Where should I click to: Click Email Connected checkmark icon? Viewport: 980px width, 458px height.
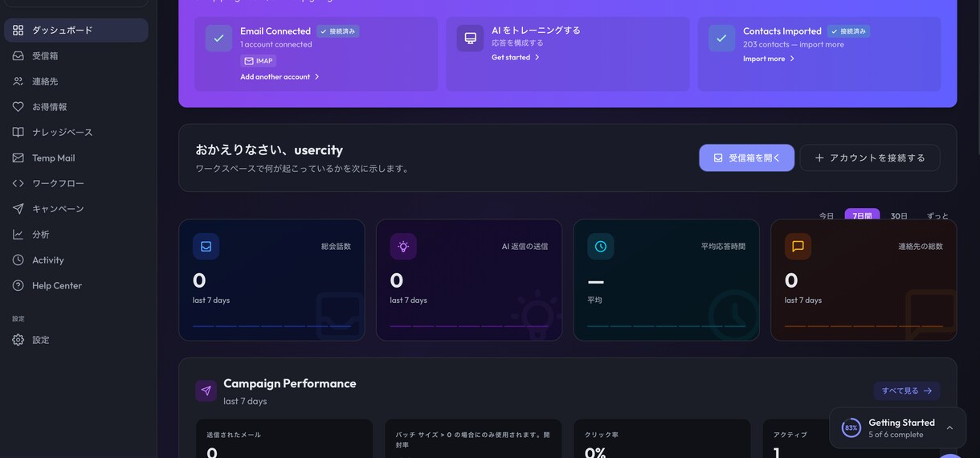[x=218, y=39]
